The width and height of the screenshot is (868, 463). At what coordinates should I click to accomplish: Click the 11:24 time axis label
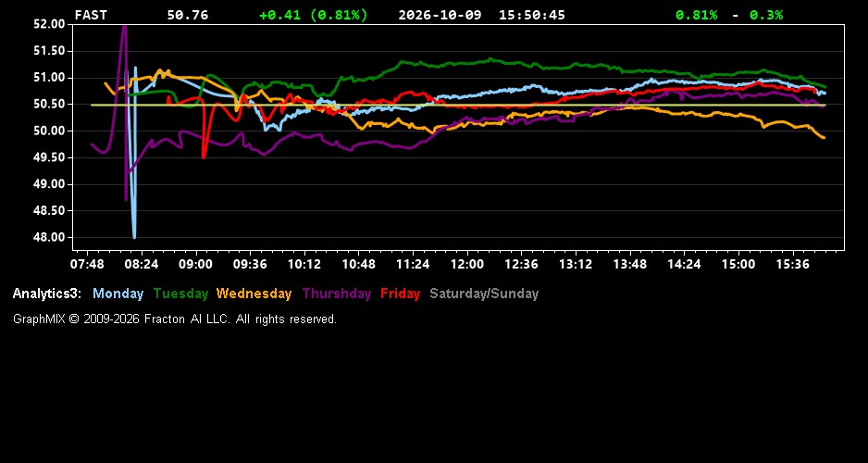click(413, 264)
